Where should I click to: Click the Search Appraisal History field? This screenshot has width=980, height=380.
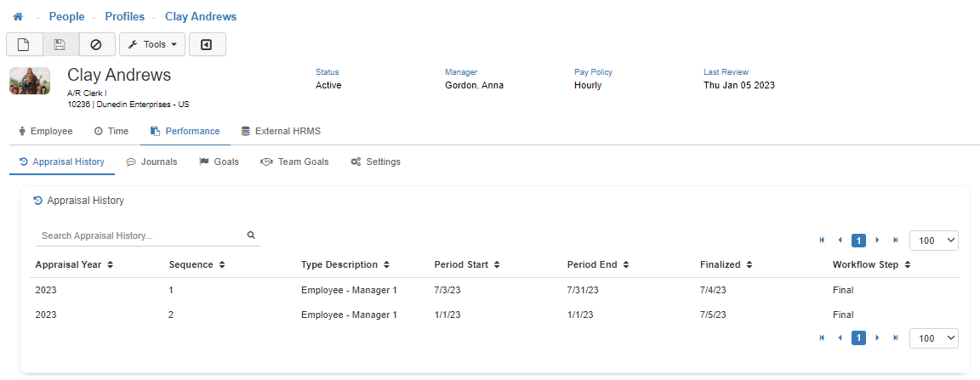[140, 235]
